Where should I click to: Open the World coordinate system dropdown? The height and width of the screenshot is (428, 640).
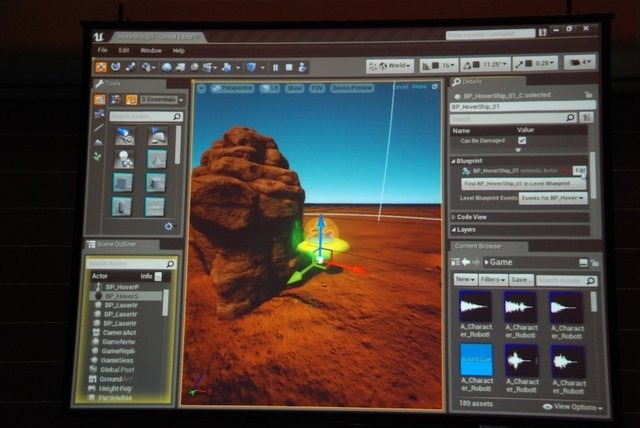pyautogui.click(x=390, y=65)
